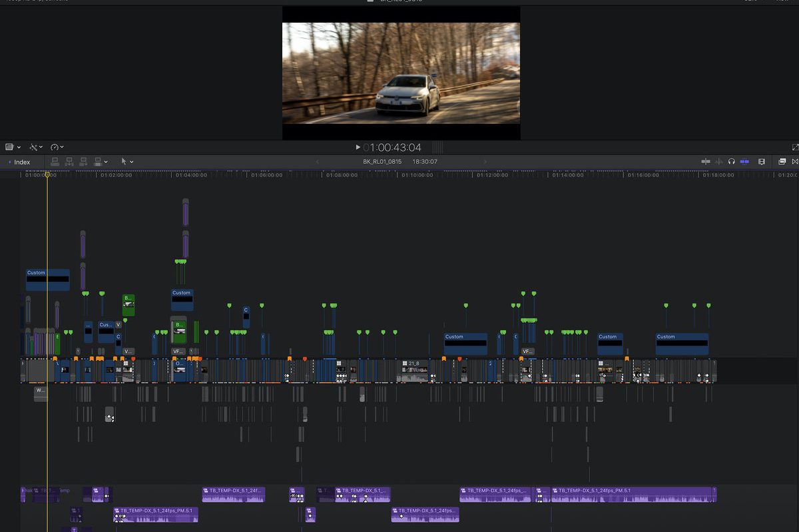Toggle solo with the headphones icon
799x532 pixels.
[732, 162]
